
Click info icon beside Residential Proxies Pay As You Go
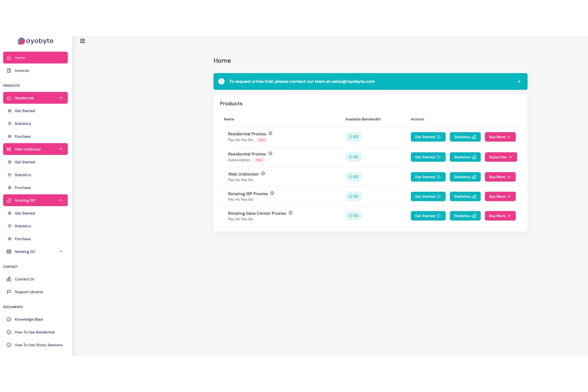270,133
